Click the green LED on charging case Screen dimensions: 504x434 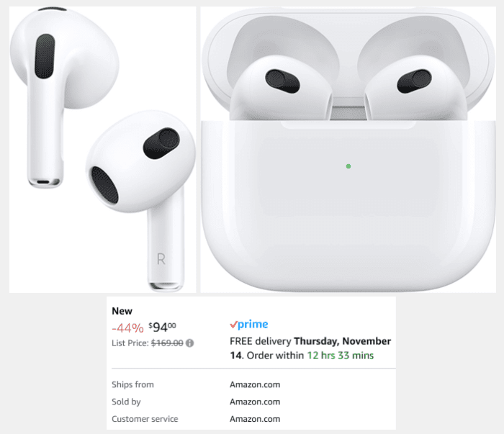(x=348, y=166)
